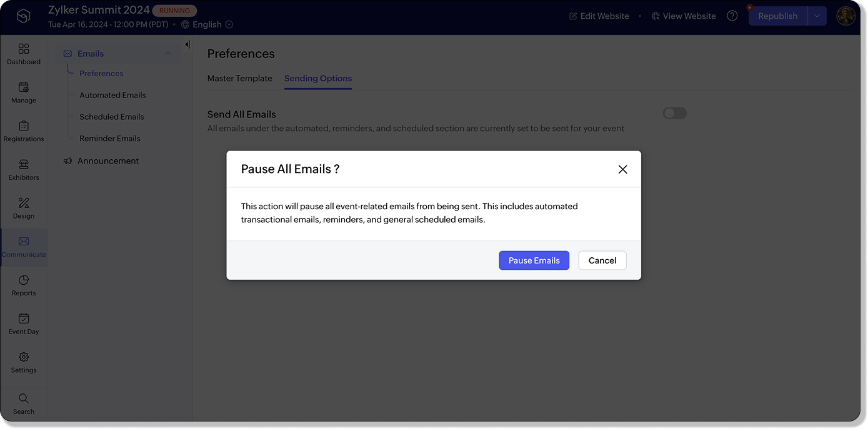Open the Event Day icon
This screenshot has width=868, height=429.
[24, 318]
